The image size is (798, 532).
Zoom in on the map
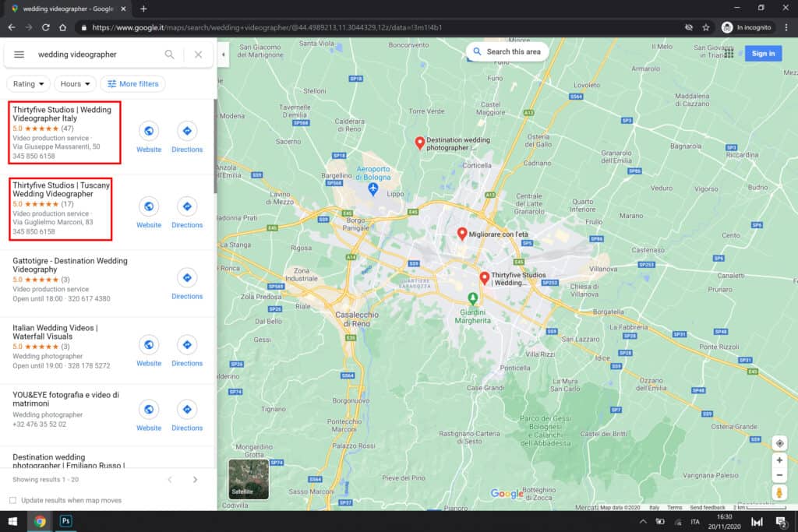[779, 460]
